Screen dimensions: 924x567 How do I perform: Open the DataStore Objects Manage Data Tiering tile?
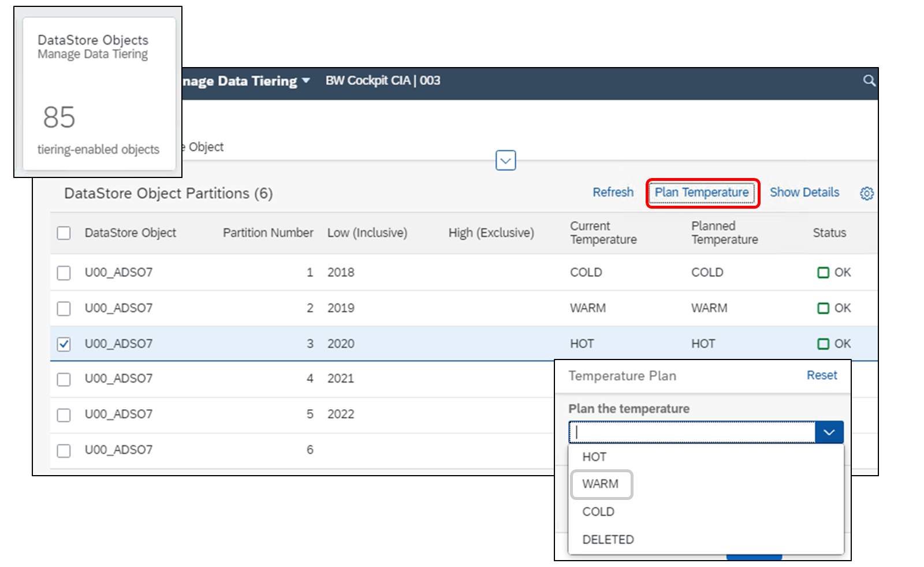99,94
